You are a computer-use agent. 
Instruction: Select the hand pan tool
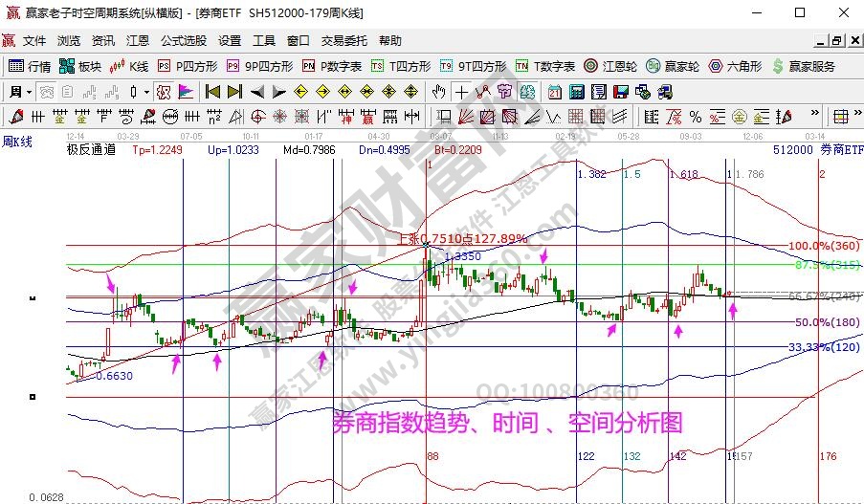[438, 92]
